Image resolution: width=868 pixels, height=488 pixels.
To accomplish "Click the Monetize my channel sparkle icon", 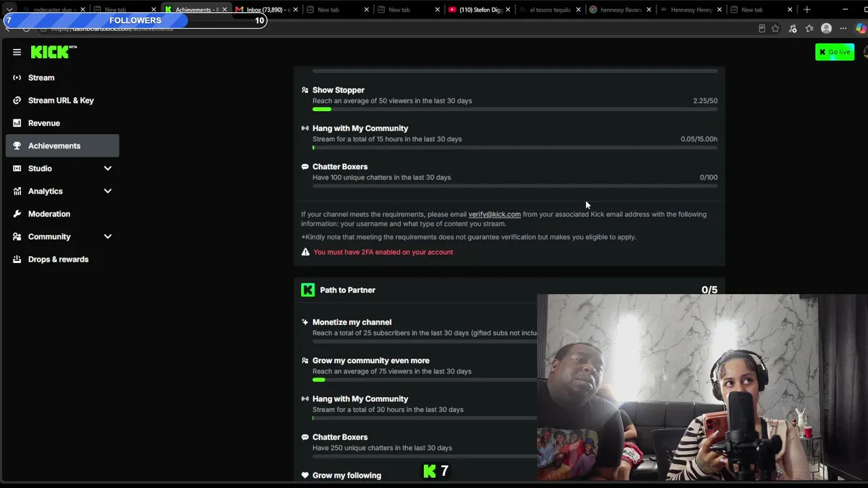I will click(x=305, y=322).
